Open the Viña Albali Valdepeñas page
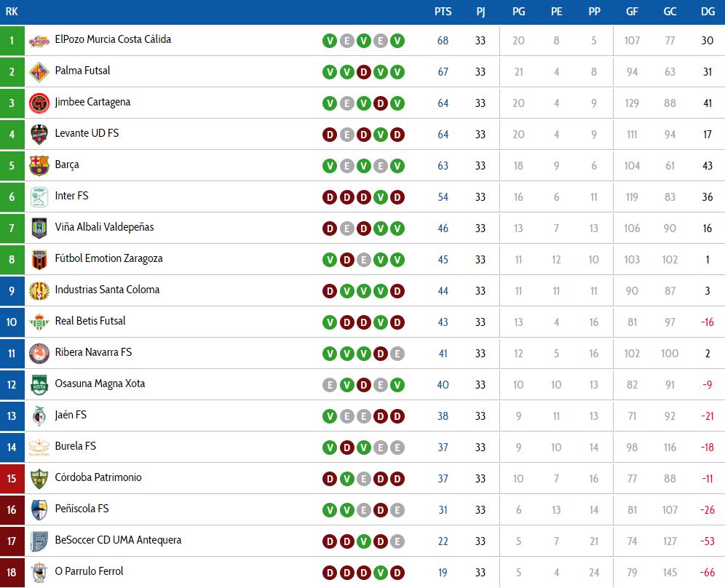 pyautogui.click(x=104, y=227)
